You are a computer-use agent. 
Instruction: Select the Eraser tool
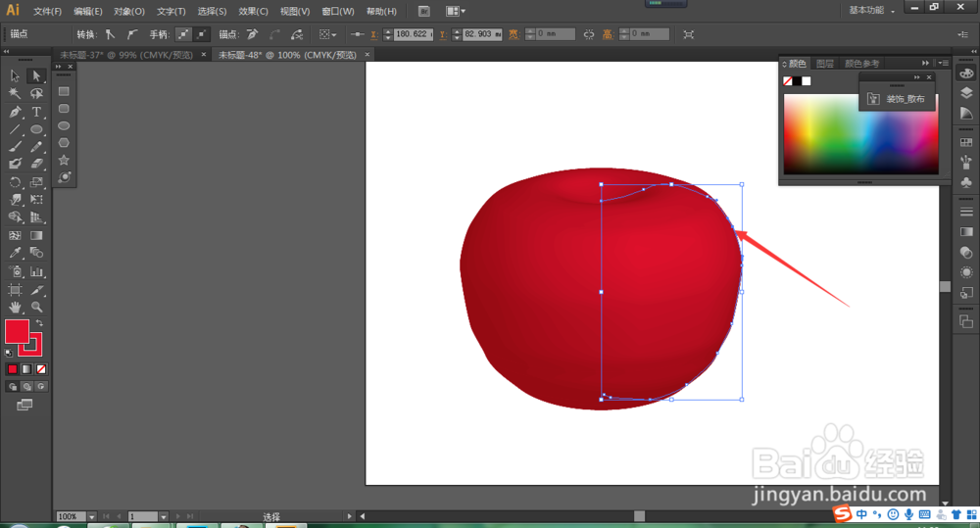click(36, 164)
